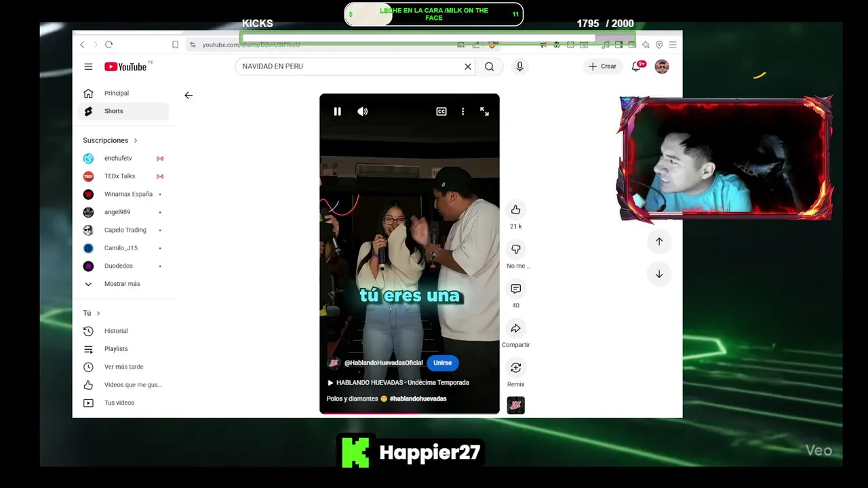The width and height of the screenshot is (868, 488).
Task: Click the Unirse button
Action: coord(443,363)
